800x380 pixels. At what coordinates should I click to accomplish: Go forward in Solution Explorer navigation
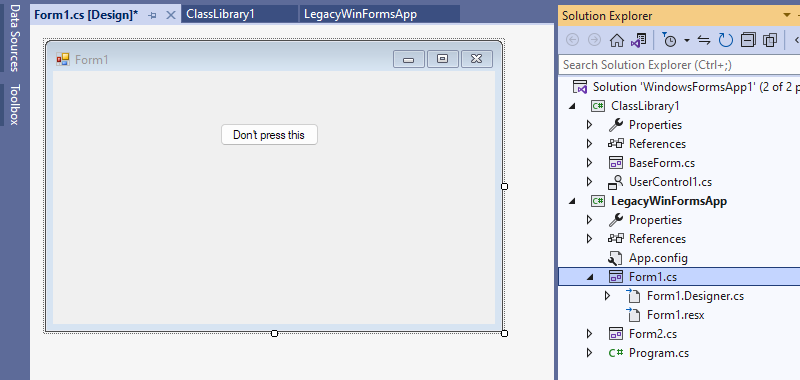tap(594, 40)
